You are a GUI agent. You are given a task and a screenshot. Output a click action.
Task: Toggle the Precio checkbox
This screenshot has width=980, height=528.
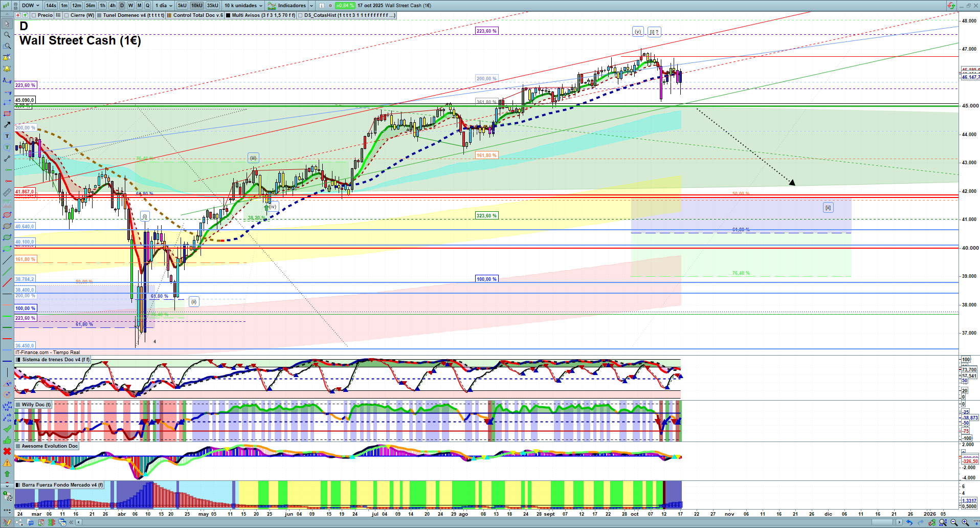pos(34,15)
